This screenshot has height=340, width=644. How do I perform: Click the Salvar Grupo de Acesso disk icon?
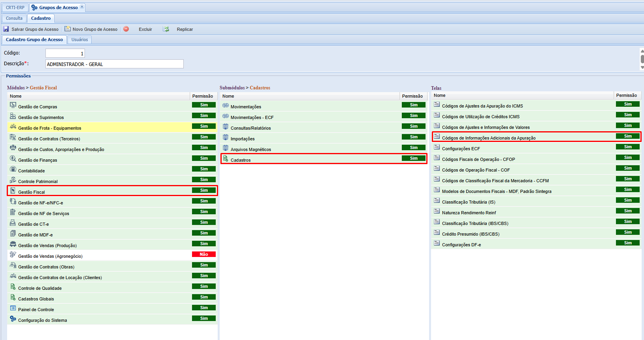[x=6, y=29]
